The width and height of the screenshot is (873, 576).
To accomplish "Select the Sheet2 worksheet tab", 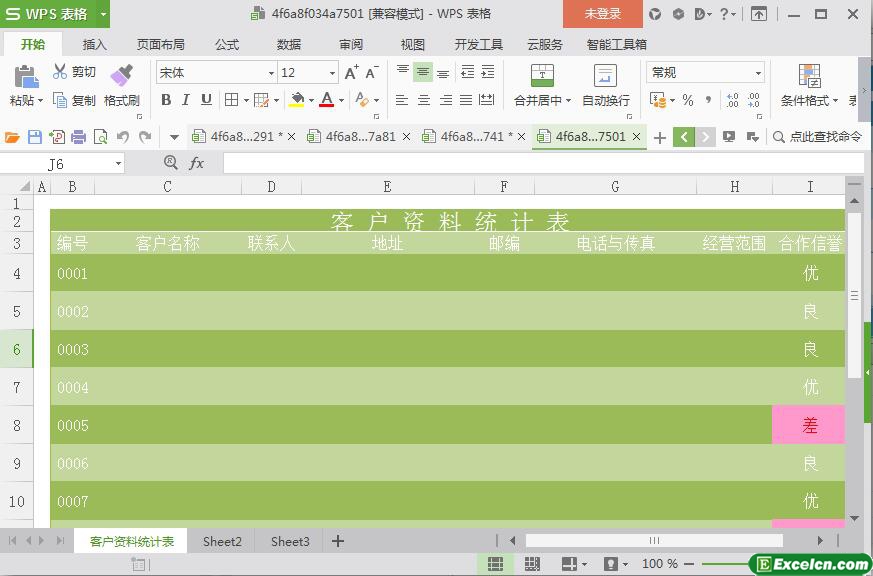I will pos(222,541).
